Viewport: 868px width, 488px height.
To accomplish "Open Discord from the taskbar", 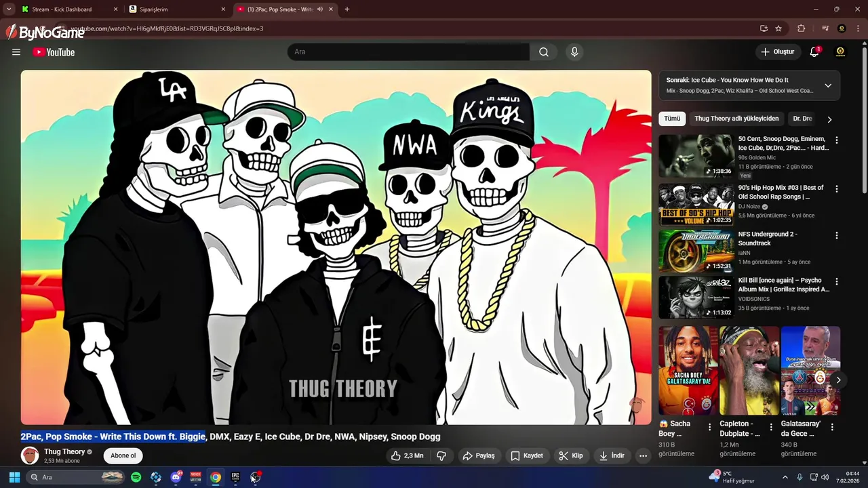I will point(176,477).
